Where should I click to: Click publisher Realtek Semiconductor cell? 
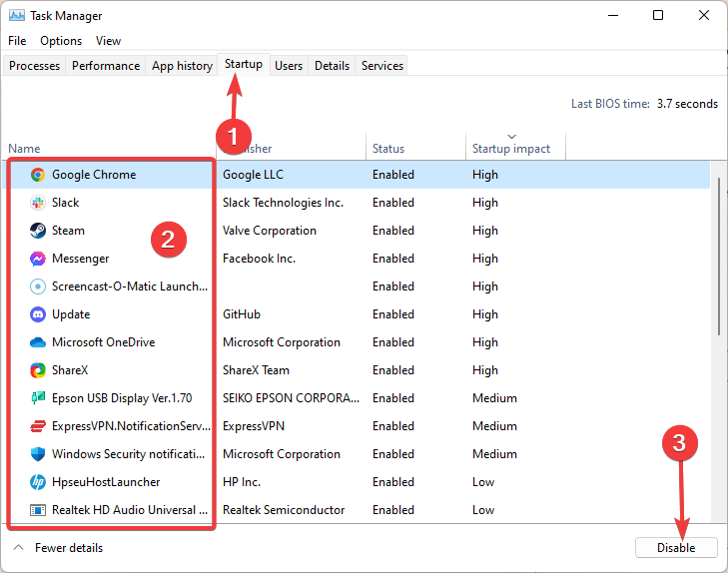point(284,510)
